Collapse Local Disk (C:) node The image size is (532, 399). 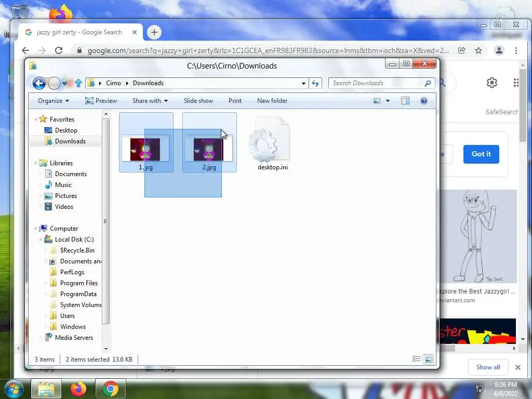click(x=41, y=240)
